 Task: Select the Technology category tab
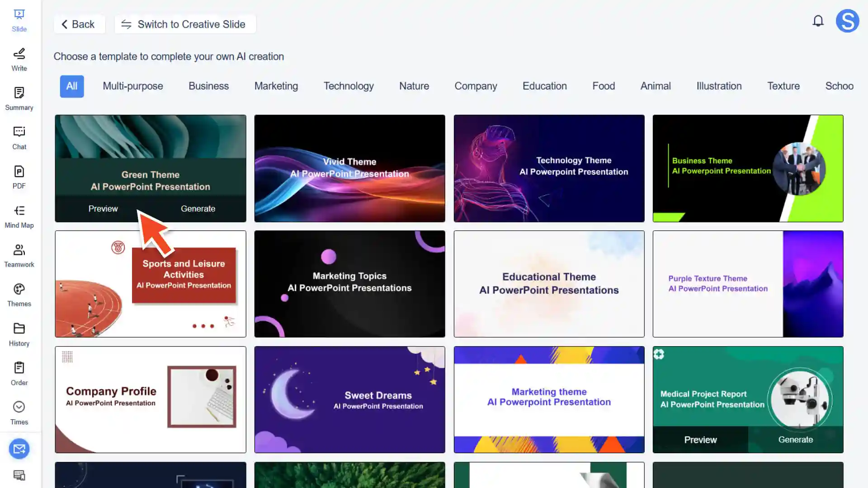tap(349, 86)
